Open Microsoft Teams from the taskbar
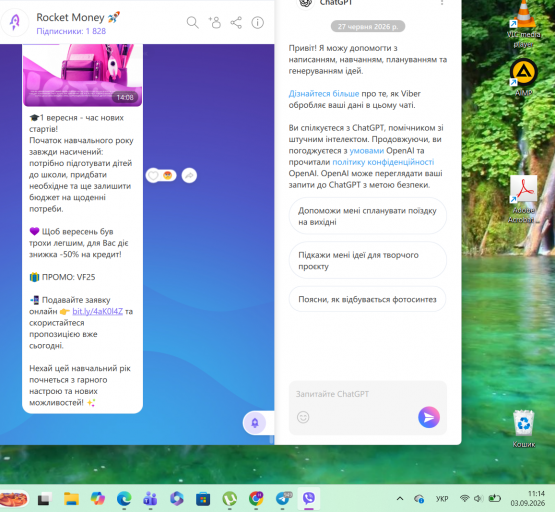 pos(150,499)
